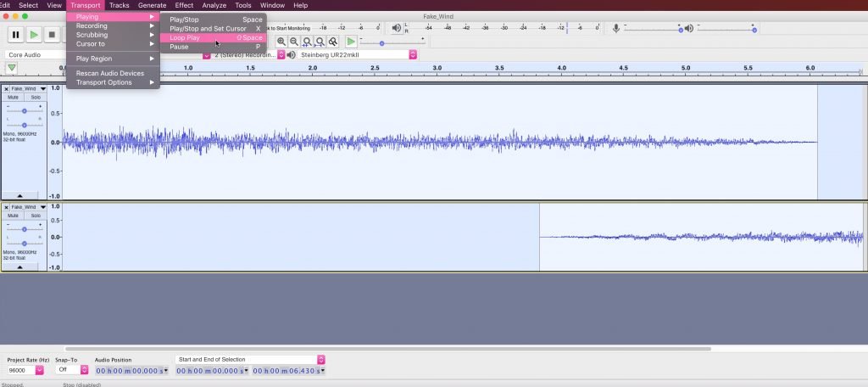This screenshot has width=868, height=387.
Task: Open the Tracks menu
Action: 119,5
